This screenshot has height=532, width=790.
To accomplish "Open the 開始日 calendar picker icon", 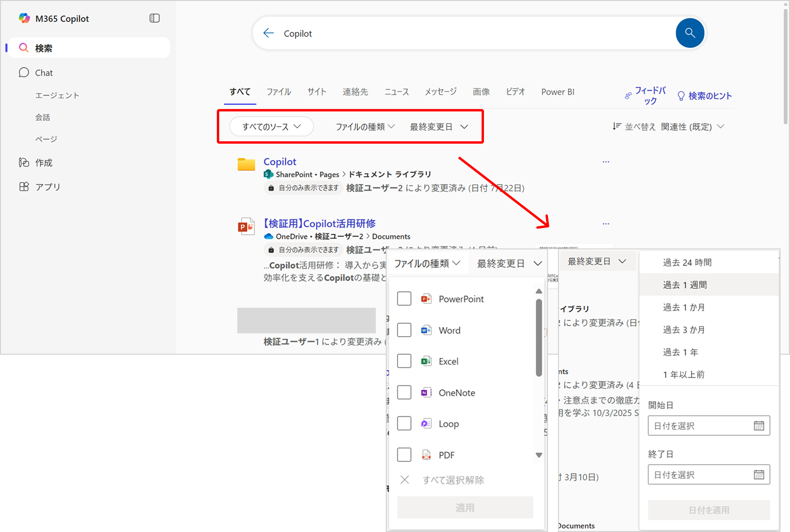I will [759, 426].
